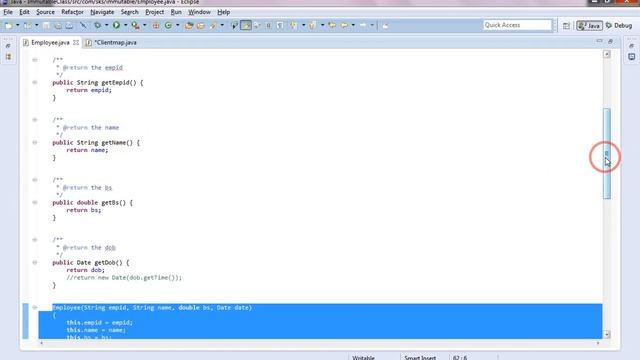Collapse the getName() method fold marker
The height and width of the screenshot is (360, 640).
[x=35, y=142]
